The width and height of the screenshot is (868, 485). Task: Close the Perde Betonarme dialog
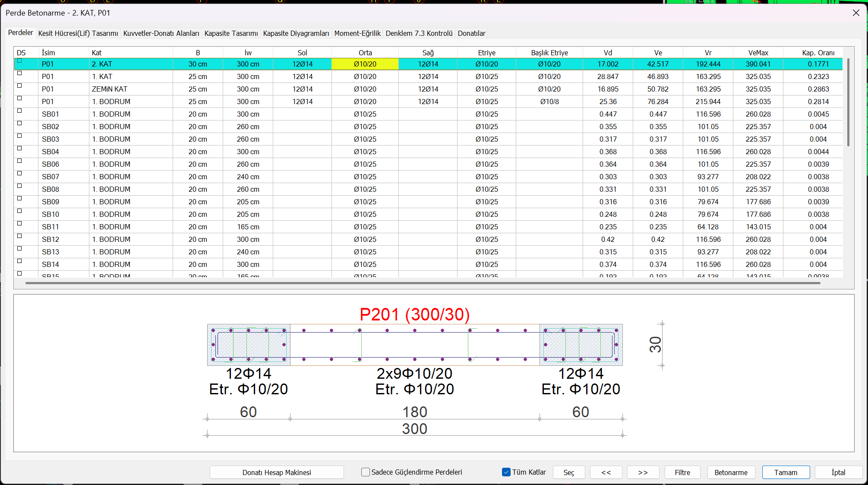coord(856,13)
